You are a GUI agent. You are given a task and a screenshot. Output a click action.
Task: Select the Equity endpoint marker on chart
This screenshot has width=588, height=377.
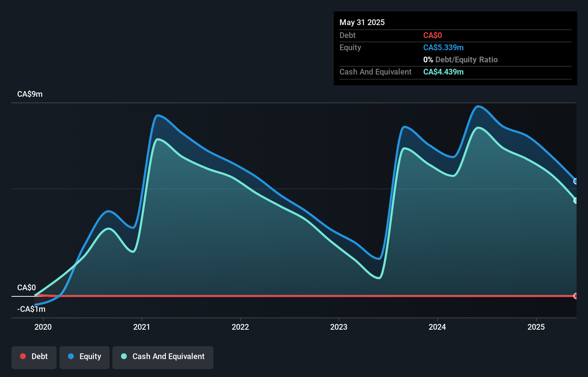tap(576, 181)
